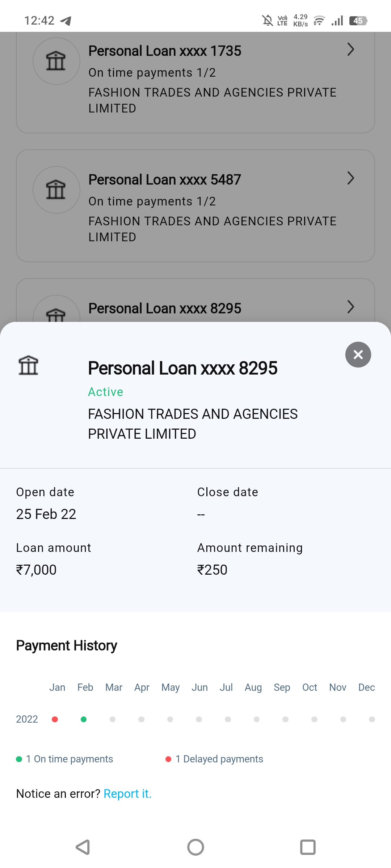
Task: Open Personal Loan xxxx 5487 card title
Action: point(165,180)
